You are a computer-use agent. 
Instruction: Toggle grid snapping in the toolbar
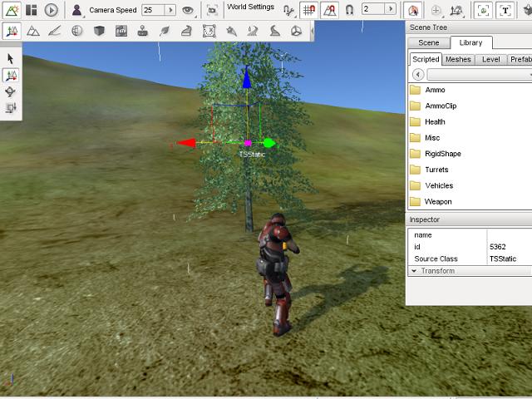[308, 10]
